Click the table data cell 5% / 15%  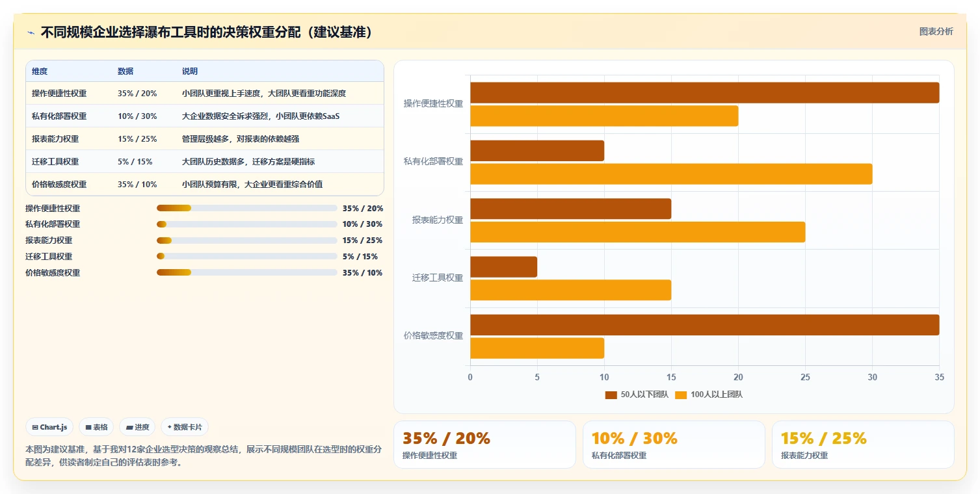click(135, 161)
